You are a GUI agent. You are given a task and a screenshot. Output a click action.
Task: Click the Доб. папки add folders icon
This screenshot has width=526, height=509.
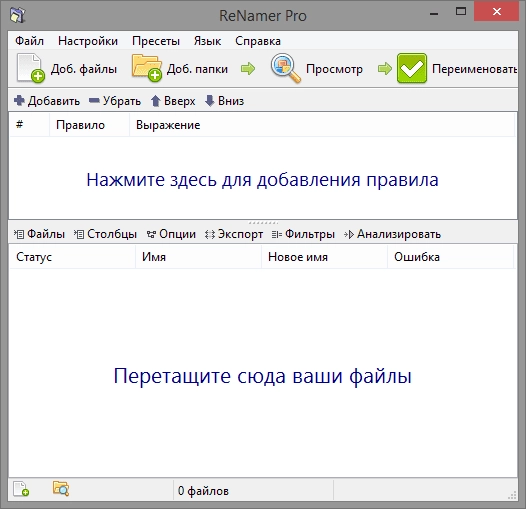[x=147, y=68]
